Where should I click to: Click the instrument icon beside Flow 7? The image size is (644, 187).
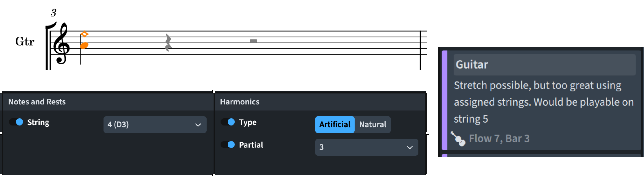(x=458, y=139)
